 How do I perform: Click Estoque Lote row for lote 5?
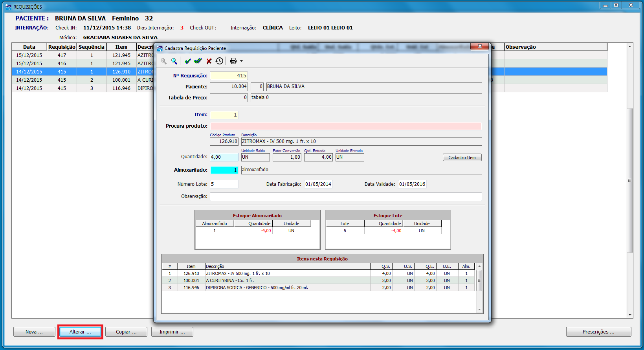[383, 231]
